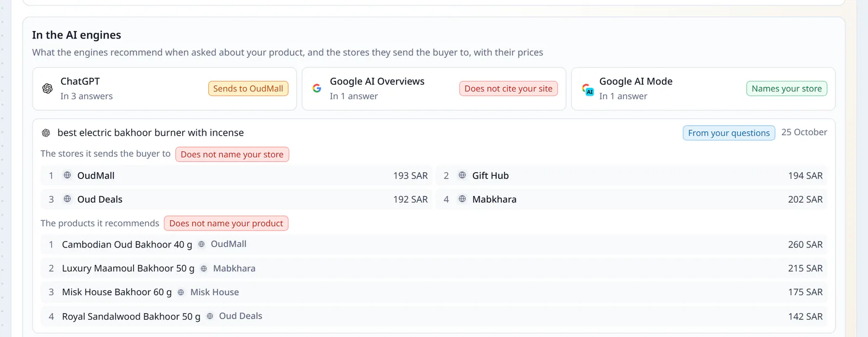Click the ChatGPT icon beside the bakhoor question
Screen dimensions: 868x337
[46, 133]
